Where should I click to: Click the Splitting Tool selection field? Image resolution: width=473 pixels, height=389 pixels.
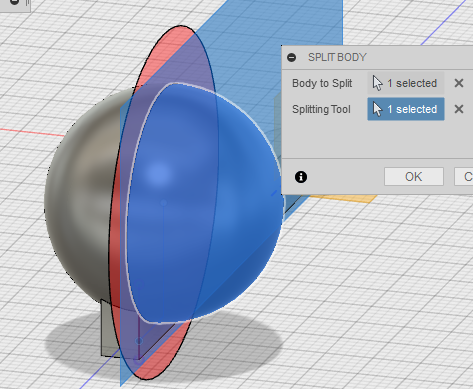coord(406,109)
